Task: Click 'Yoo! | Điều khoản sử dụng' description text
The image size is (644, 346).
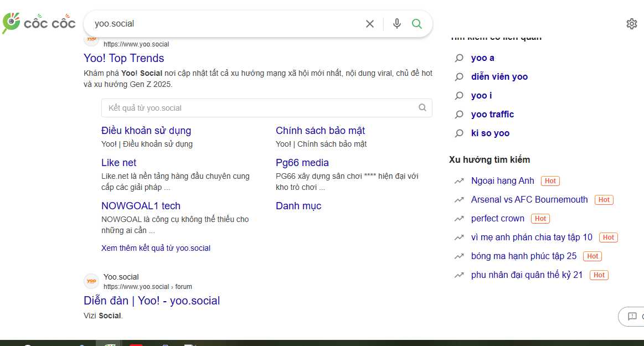Action: (x=147, y=144)
